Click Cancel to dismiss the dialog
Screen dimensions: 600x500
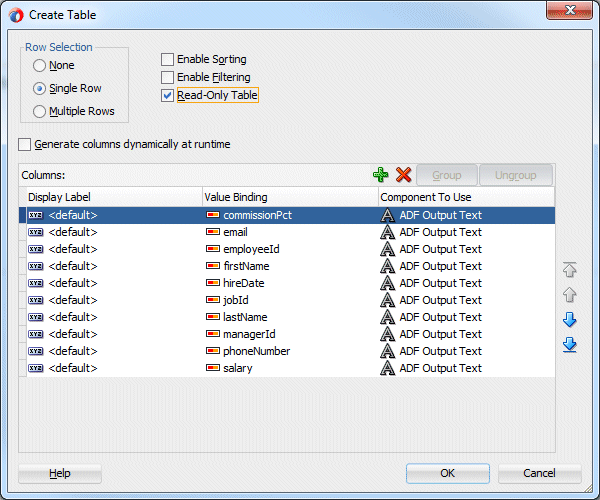pos(539,474)
